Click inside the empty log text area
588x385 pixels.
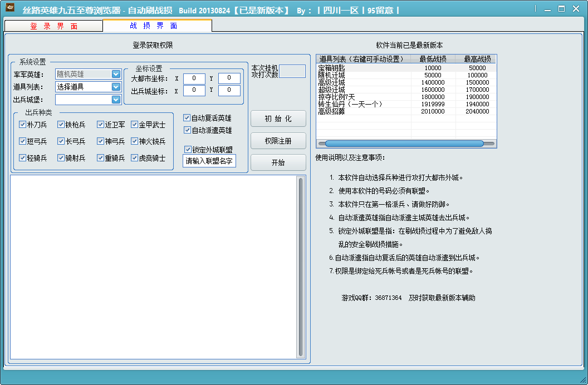click(153, 267)
